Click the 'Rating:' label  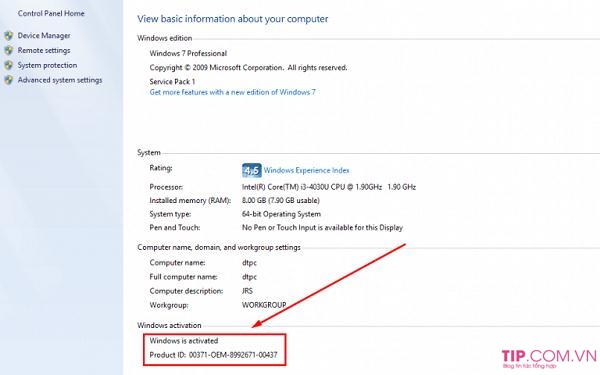(161, 168)
